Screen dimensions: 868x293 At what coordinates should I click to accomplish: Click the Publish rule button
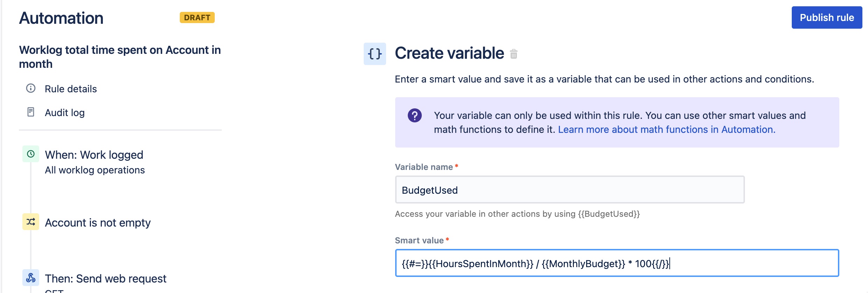[826, 17]
